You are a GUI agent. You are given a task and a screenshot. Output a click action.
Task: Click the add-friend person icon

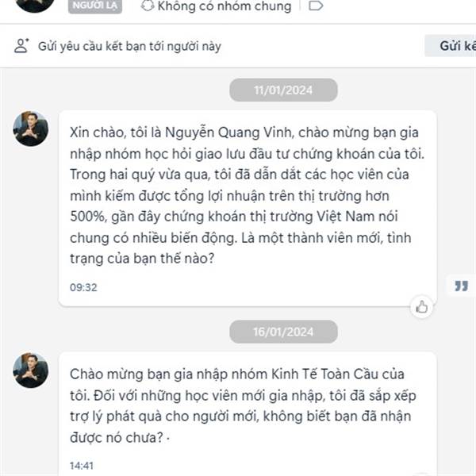21,46
